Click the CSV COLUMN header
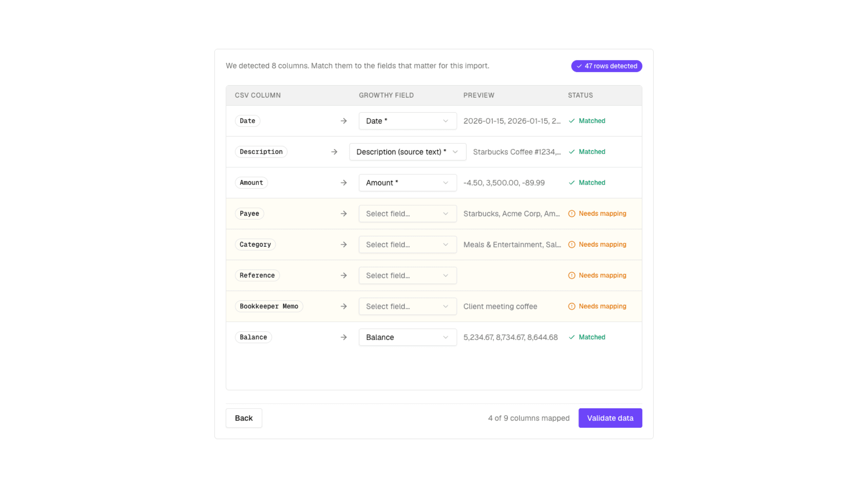The image size is (868, 488). click(x=258, y=95)
